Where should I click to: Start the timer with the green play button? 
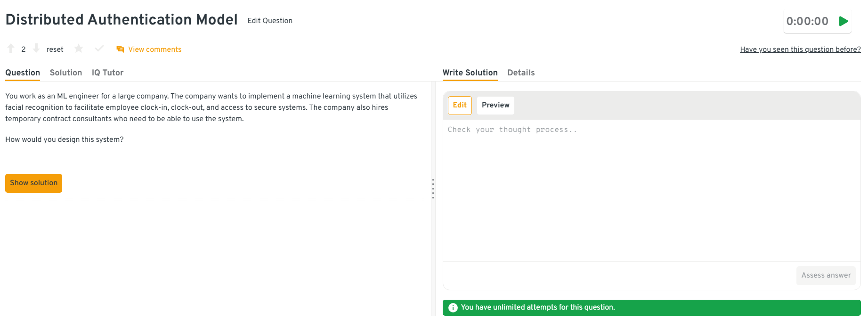click(x=844, y=21)
